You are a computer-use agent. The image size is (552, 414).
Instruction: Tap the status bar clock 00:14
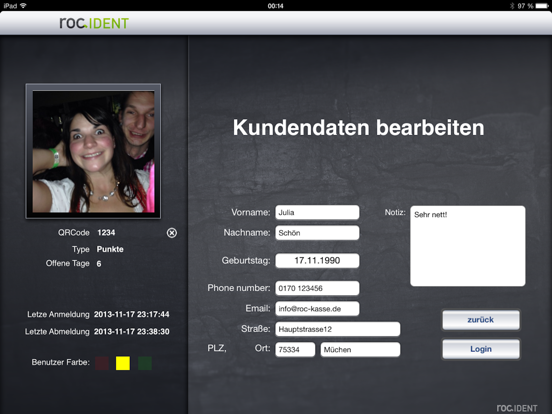pos(275,6)
